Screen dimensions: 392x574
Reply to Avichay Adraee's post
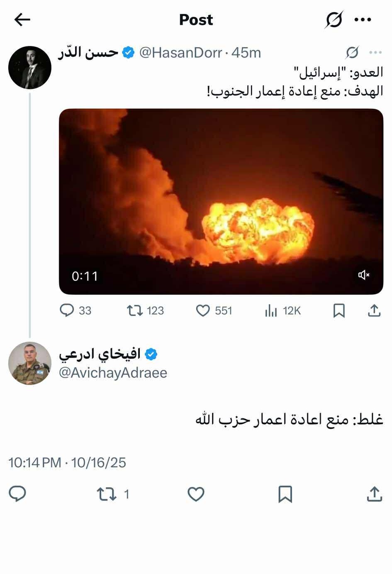point(17,494)
